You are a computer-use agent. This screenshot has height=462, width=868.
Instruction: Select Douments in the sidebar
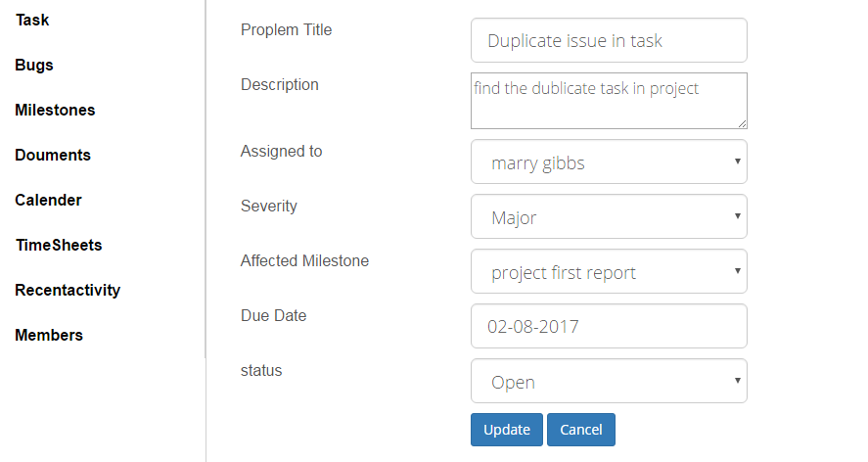[x=53, y=155]
